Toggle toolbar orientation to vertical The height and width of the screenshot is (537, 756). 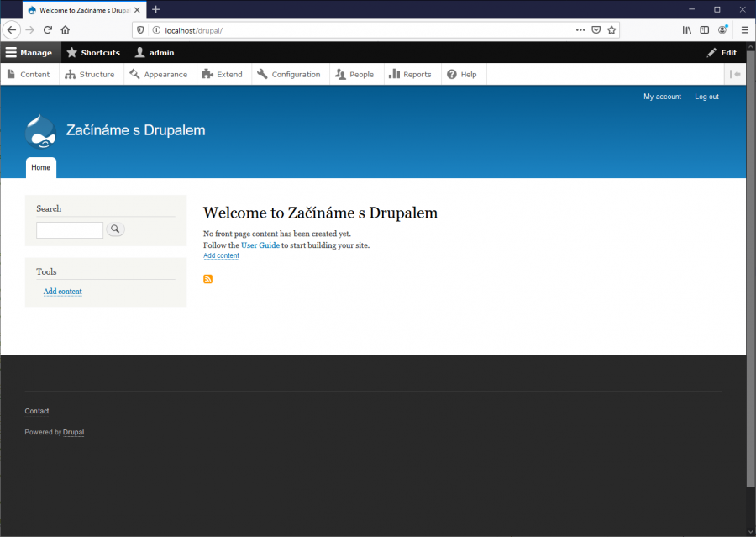tap(735, 74)
